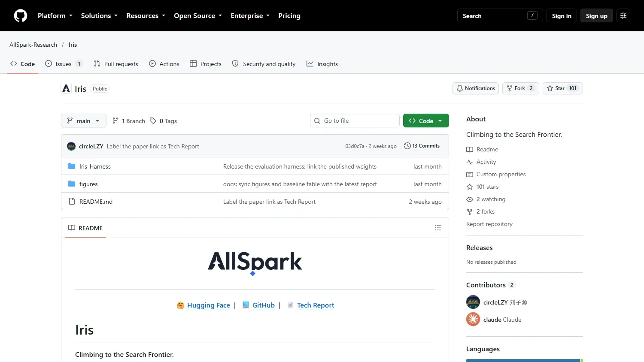This screenshot has width=644, height=362.
Task: Open the README outline menu icon
Action: click(x=438, y=228)
